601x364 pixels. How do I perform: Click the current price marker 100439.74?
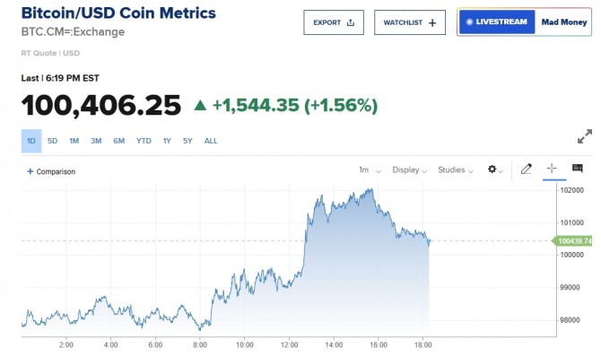coord(574,240)
